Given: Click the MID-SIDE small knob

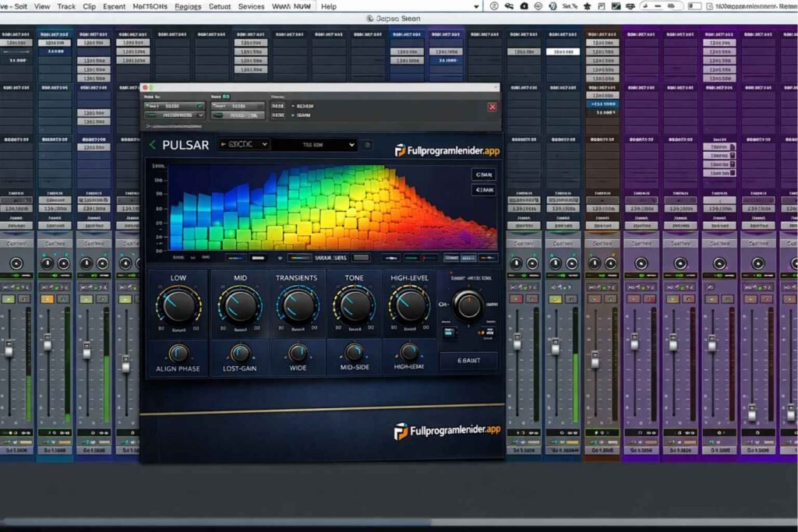Looking at the screenshot, I should click(354, 352).
